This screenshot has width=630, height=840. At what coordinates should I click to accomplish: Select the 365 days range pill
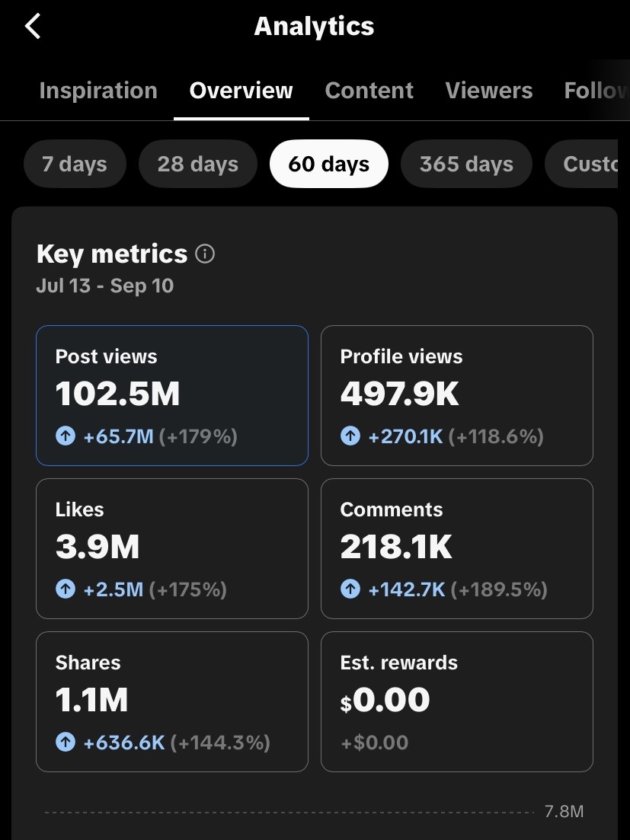coord(466,164)
